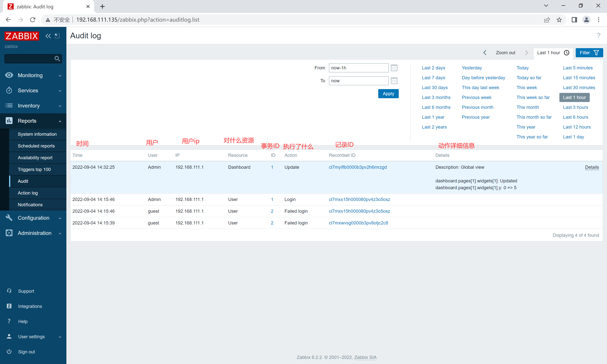The image size is (607, 364).
Task: Click the Reports bar chart icon
Action: click(9, 121)
